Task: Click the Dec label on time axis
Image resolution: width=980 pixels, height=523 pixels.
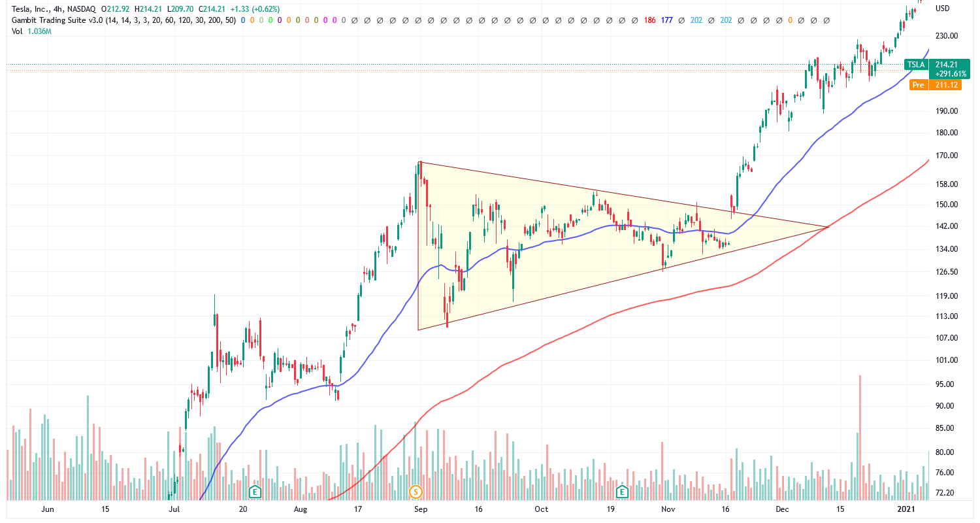Action: point(782,509)
